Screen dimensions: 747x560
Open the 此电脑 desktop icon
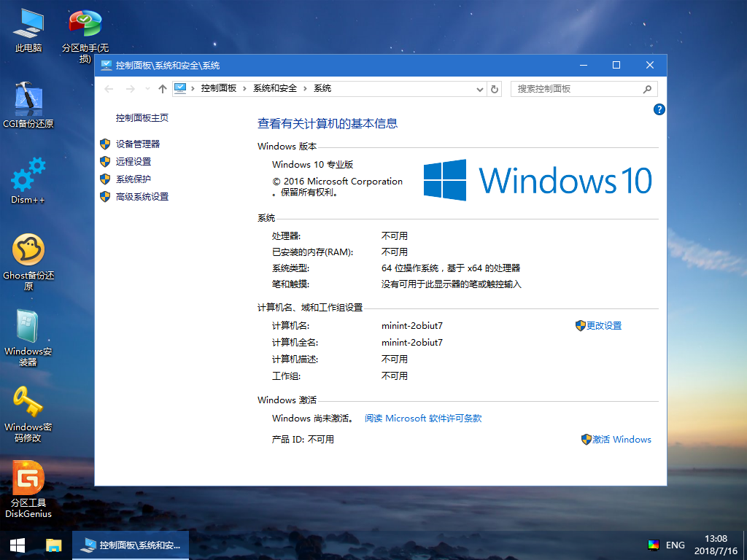28,29
